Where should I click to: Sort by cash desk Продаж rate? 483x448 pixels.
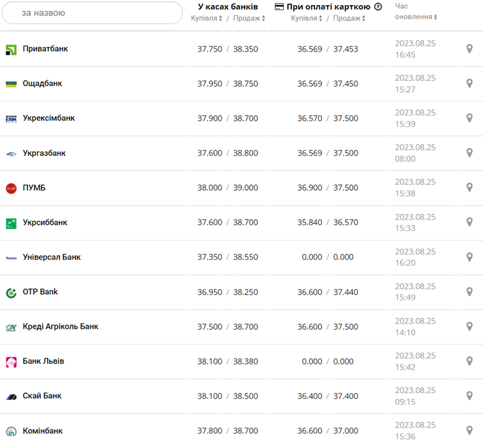pos(249,19)
